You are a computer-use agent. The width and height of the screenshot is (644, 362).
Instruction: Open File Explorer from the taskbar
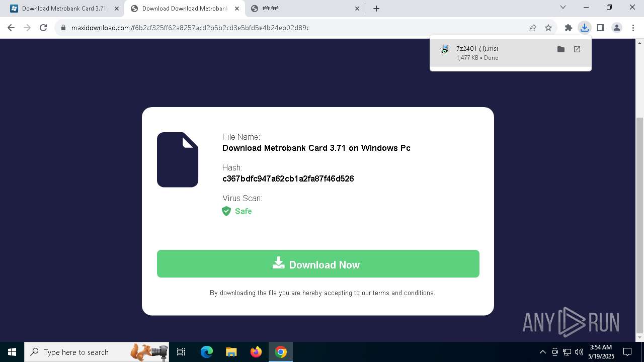click(x=231, y=352)
